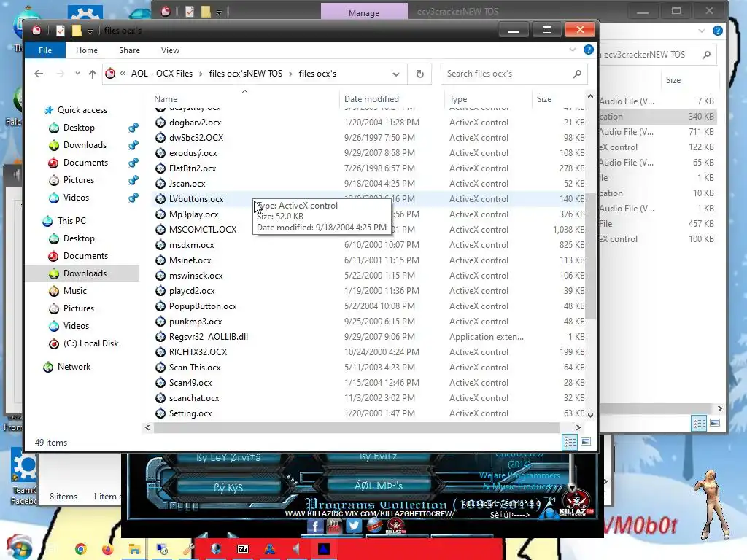Sort by the Name column header

(244, 98)
